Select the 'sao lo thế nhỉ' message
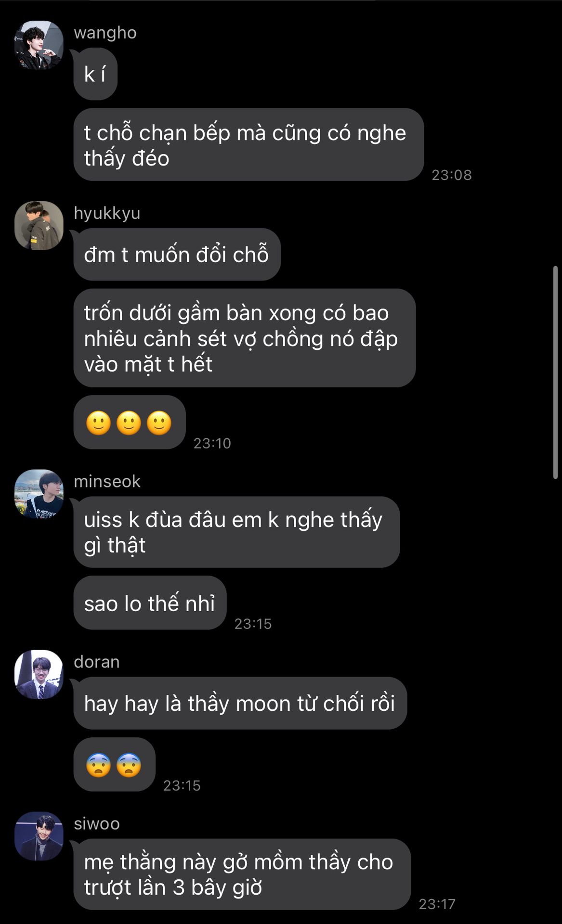The image size is (562, 924). (150, 603)
